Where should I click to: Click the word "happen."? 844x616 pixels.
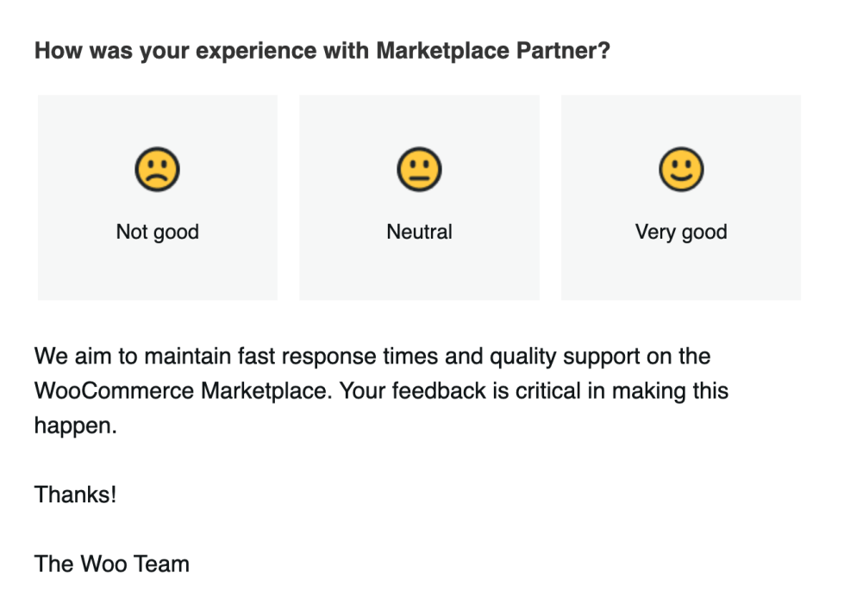tap(75, 426)
